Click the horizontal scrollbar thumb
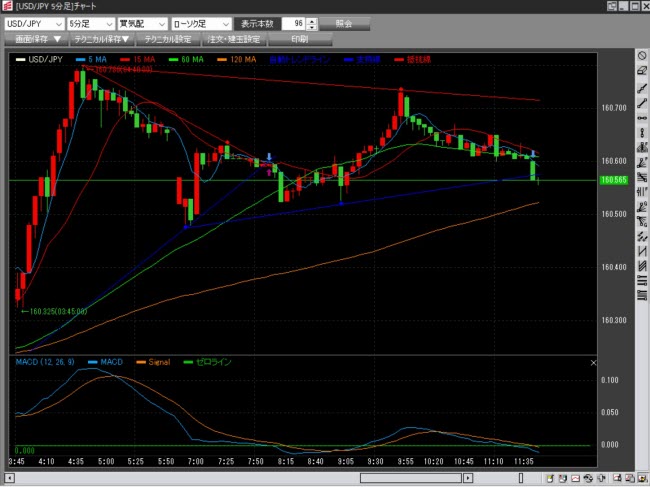650x487 pixels. [411, 478]
